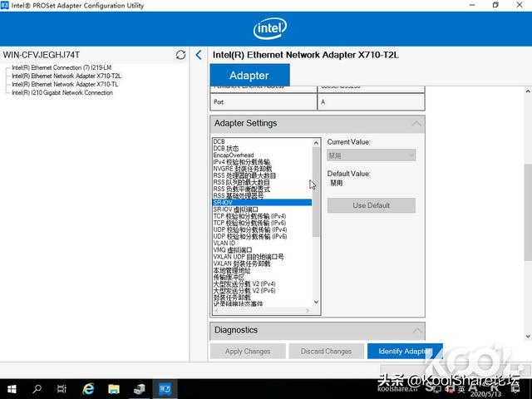532x399 pixels.
Task: Open the Windows Start menu
Action: click(12, 389)
